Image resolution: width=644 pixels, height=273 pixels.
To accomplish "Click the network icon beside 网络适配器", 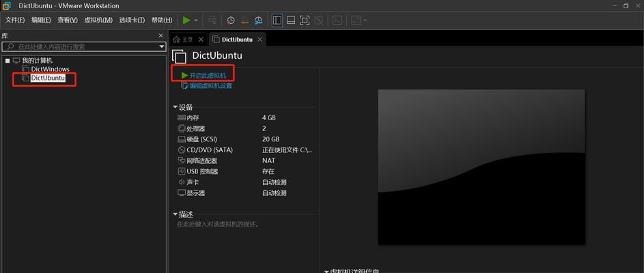I will [x=182, y=160].
